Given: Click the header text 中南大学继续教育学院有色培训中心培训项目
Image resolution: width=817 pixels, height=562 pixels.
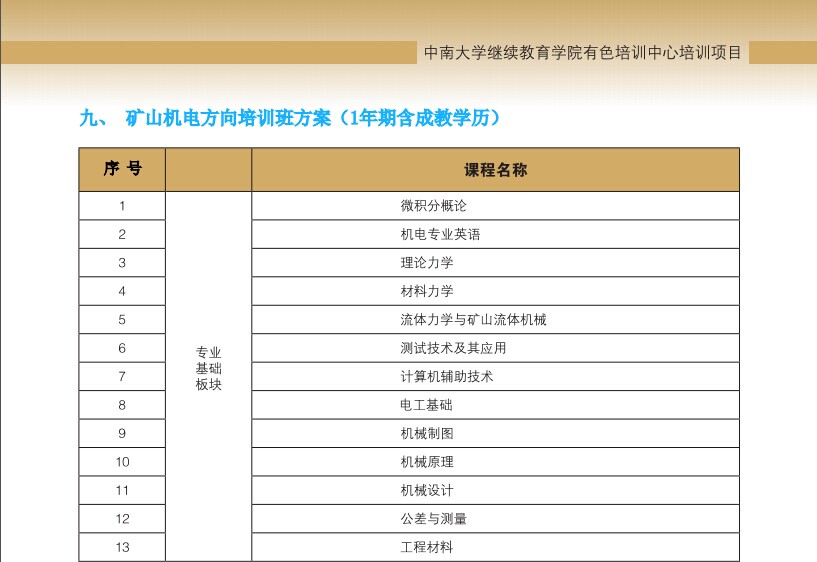Looking at the screenshot, I should click(x=582, y=53).
